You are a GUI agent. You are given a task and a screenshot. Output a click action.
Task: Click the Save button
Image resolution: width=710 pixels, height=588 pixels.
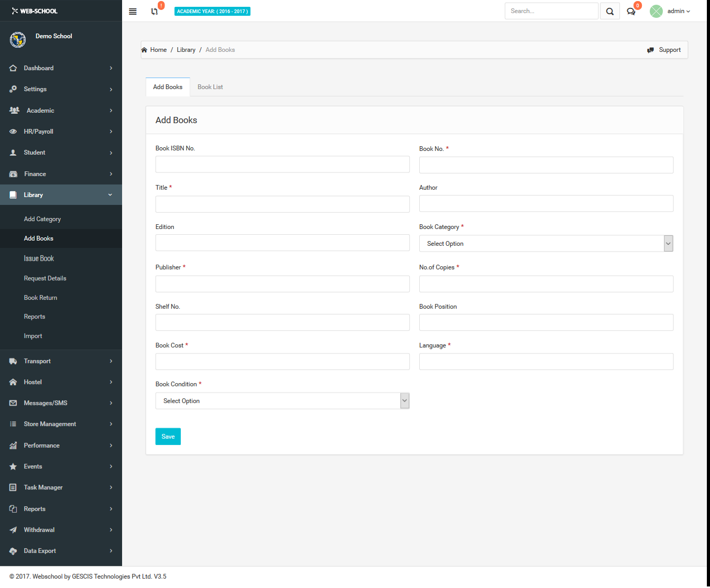(x=168, y=436)
